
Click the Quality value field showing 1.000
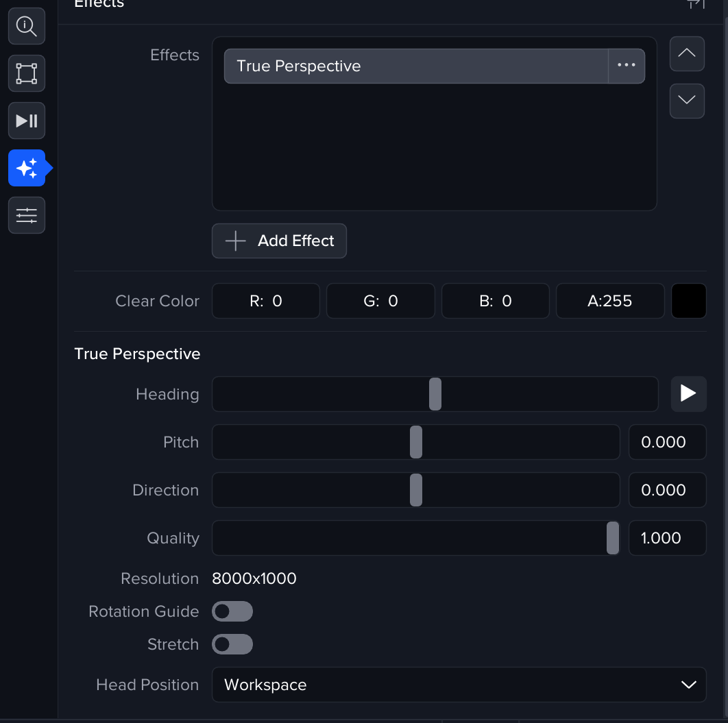667,538
